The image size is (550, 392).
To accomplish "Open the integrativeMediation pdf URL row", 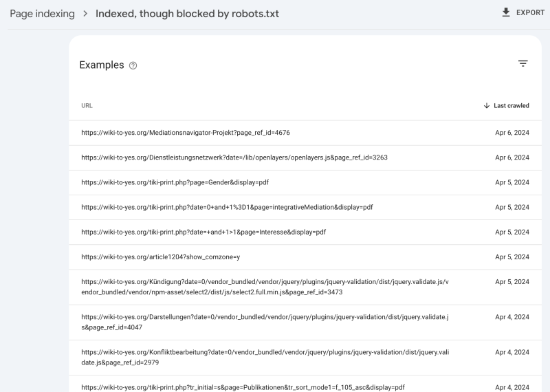I will (227, 207).
